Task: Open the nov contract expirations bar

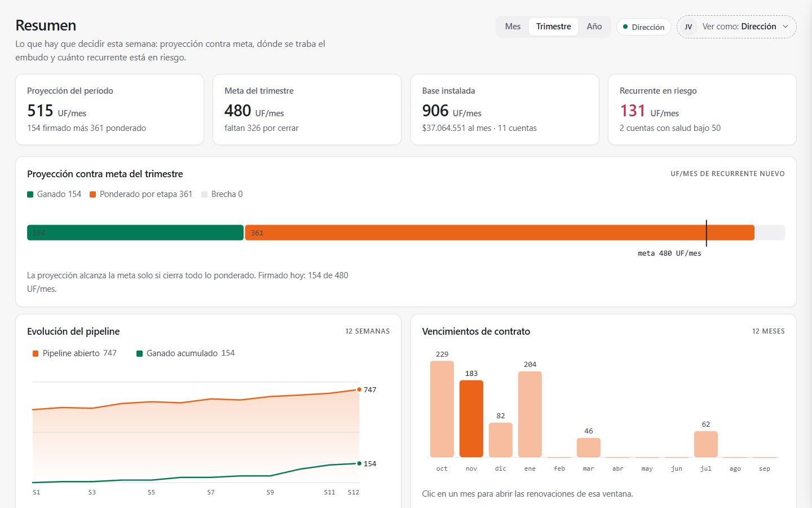Action: click(x=471, y=418)
